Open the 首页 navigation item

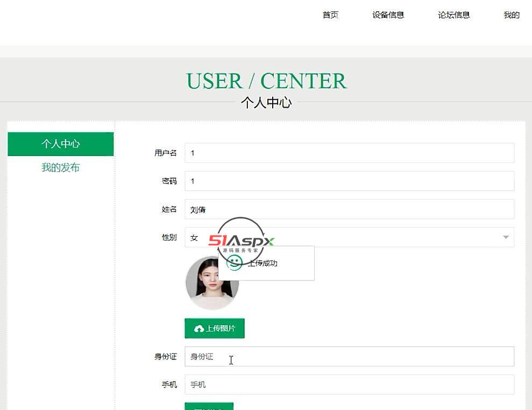pos(330,15)
